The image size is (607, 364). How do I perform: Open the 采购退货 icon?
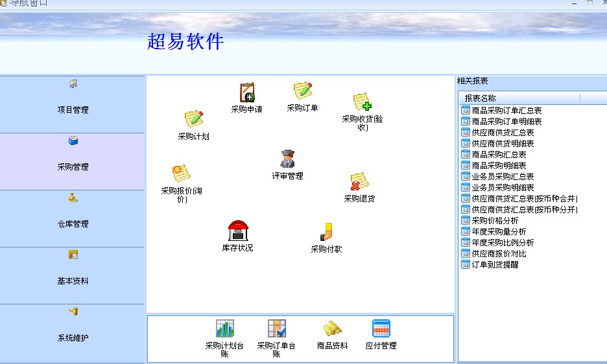coord(359,182)
